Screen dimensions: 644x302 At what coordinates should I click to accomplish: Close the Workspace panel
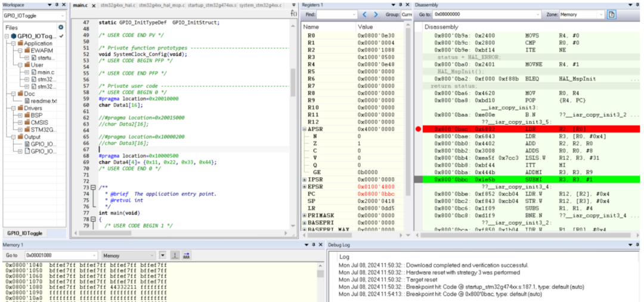tap(63, 5)
